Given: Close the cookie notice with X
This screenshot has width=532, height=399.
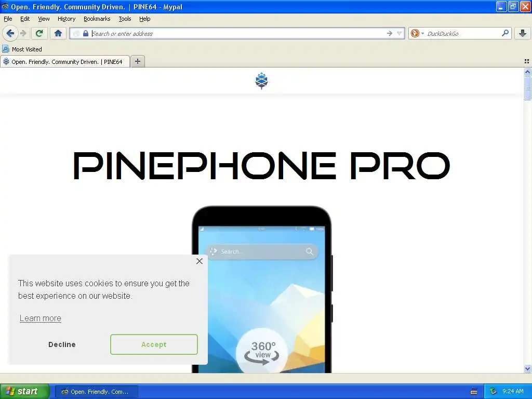Looking at the screenshot, I should 199,261.
